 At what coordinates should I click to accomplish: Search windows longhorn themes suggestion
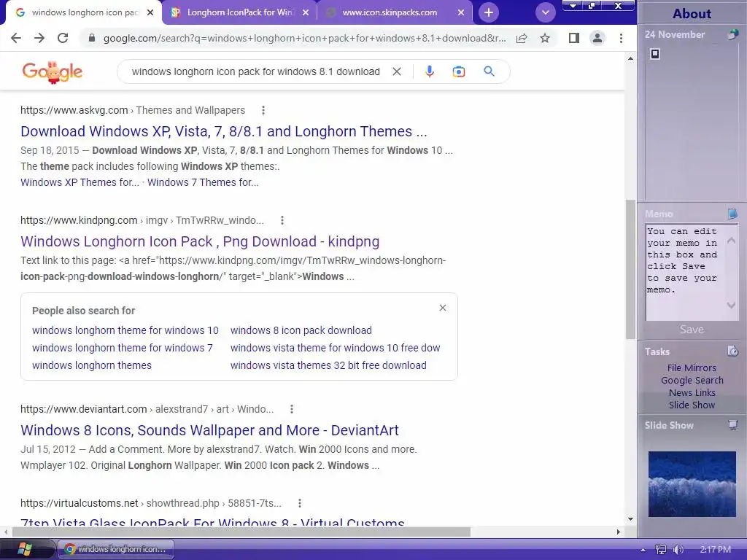[91, 366]
